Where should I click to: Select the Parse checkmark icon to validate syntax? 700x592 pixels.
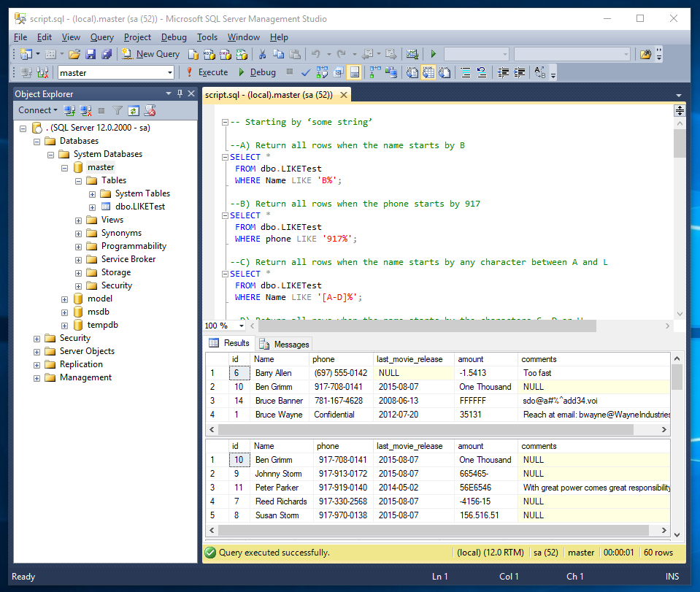pos(306,72)
